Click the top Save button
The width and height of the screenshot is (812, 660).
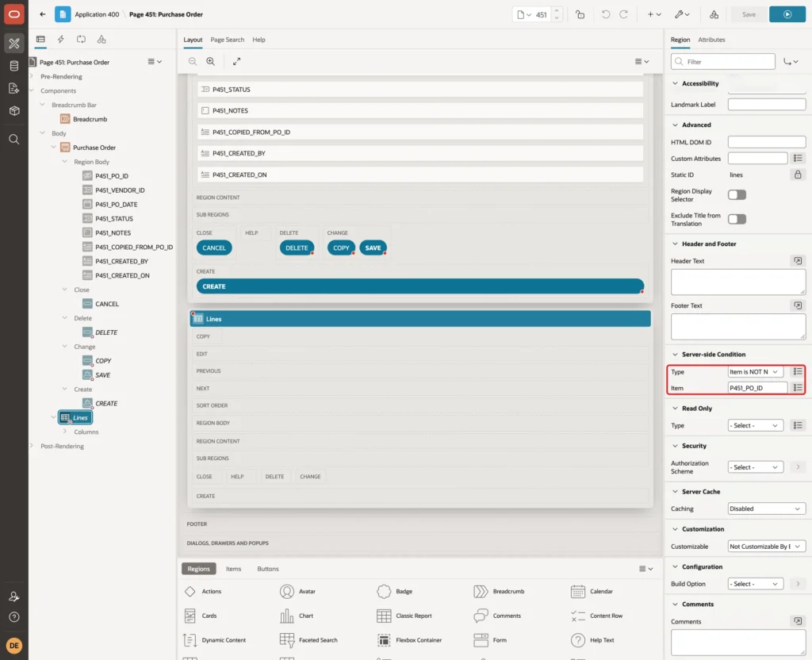pos(749,14)
